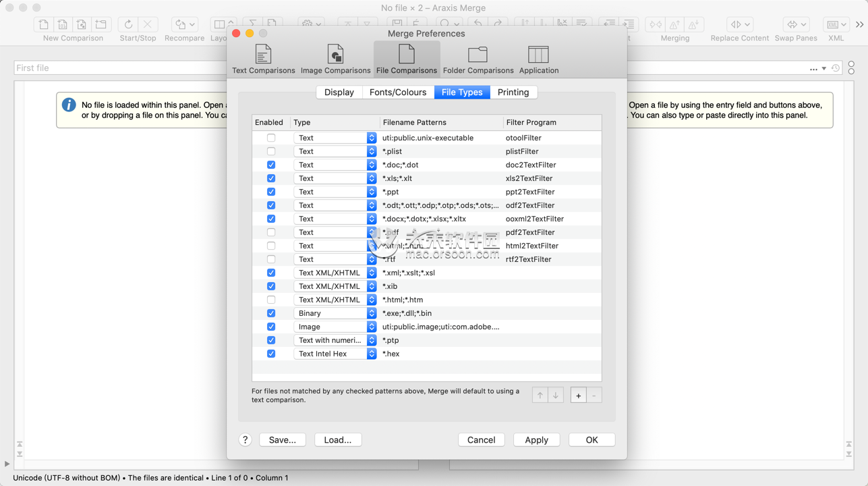Click the Replace Content toolbar icon
Screen dimensions: 868x486
tap(739, 24)
